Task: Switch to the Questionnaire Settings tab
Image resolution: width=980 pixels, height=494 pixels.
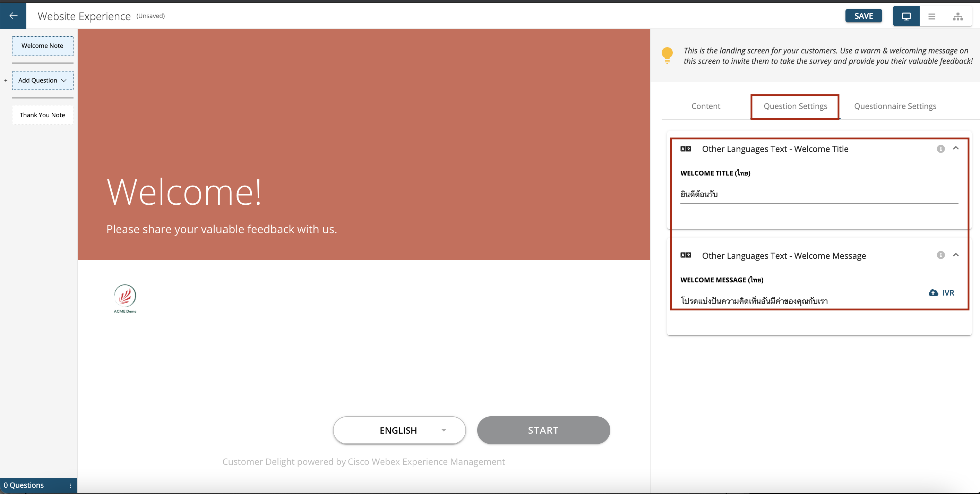Action: [x=895, y=106]
